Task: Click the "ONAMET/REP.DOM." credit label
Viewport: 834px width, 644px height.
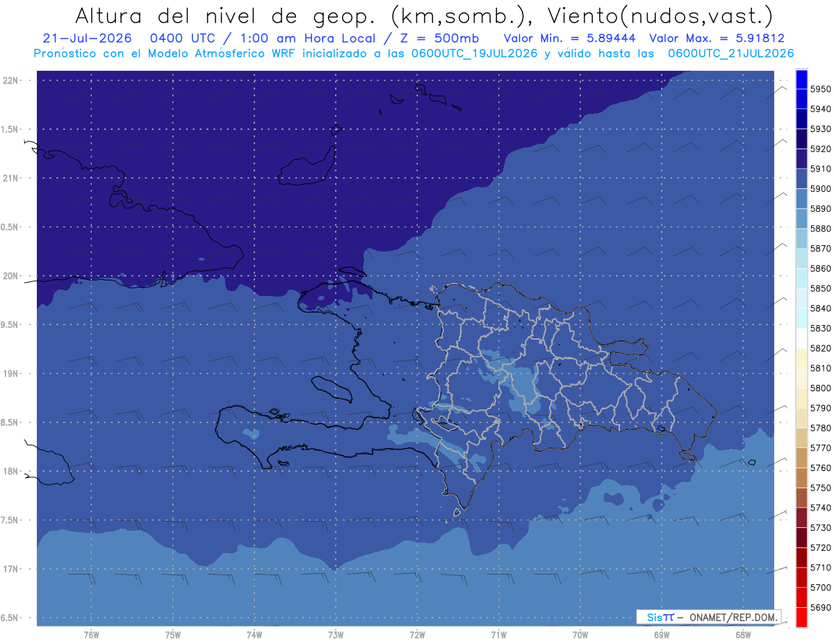Action: (735, 617)
